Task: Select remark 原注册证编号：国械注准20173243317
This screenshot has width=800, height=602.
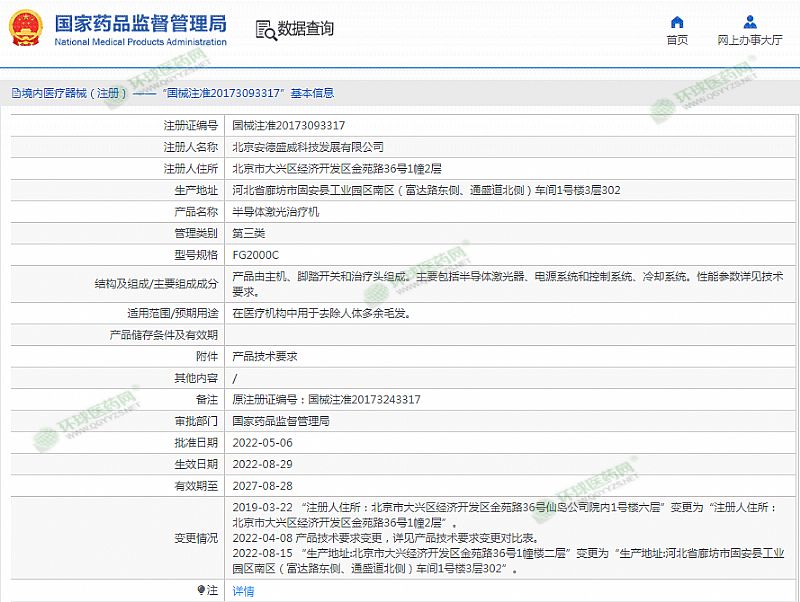Action: (327, 399)
